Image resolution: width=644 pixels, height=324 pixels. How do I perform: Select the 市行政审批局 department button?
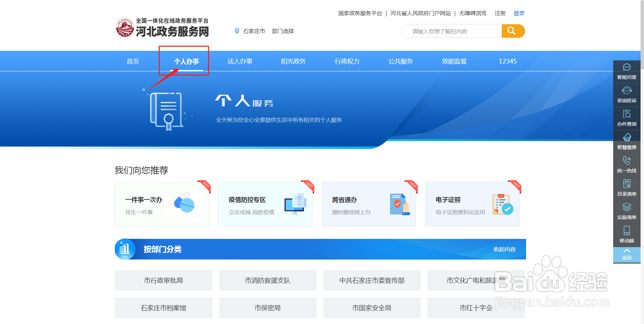pos(163,280)
